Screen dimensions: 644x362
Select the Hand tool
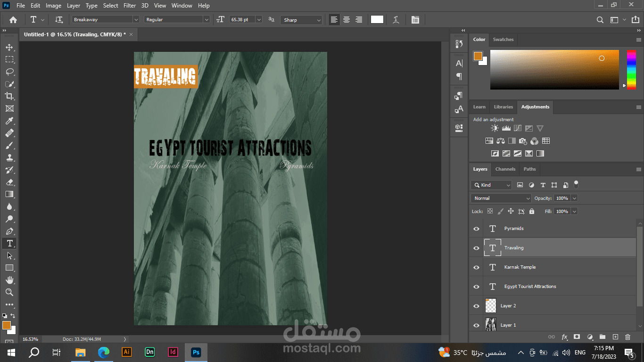point(9,280)
